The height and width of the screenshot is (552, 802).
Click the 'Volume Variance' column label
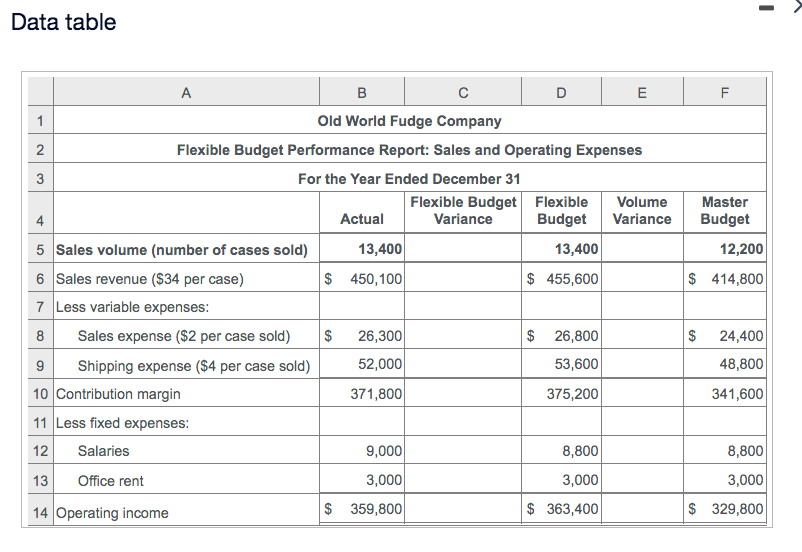642,210
